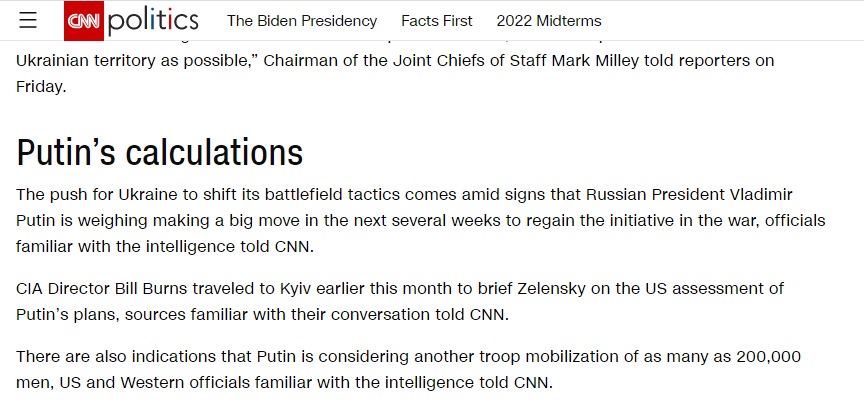Click the word "Kyiv" in the article
The image size is (864, 420).
pos(297,289)
